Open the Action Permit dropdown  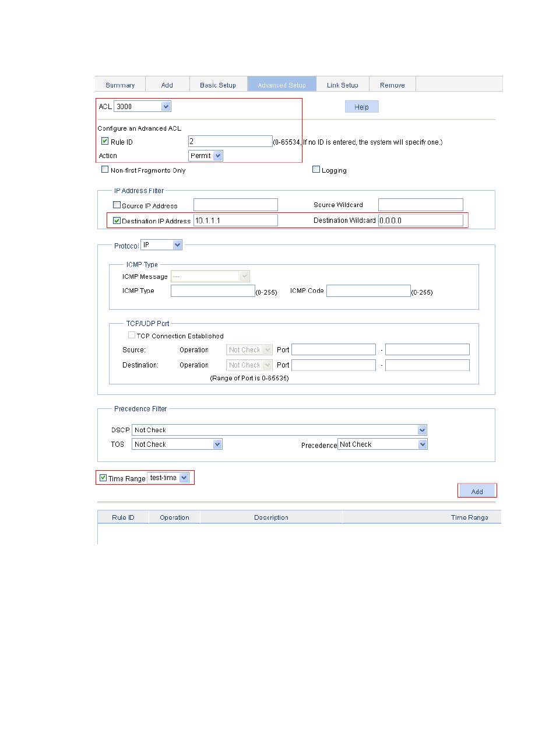point(206,156)
